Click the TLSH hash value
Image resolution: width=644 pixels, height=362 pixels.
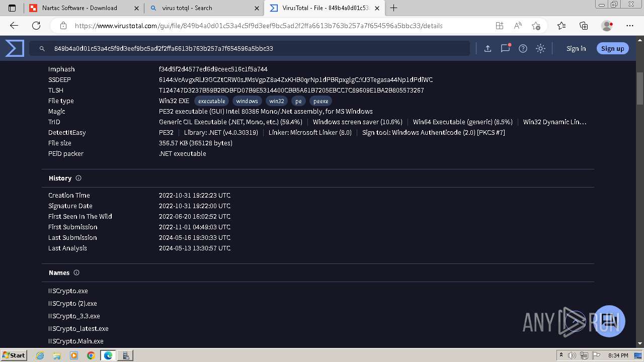tap(291, 90)
